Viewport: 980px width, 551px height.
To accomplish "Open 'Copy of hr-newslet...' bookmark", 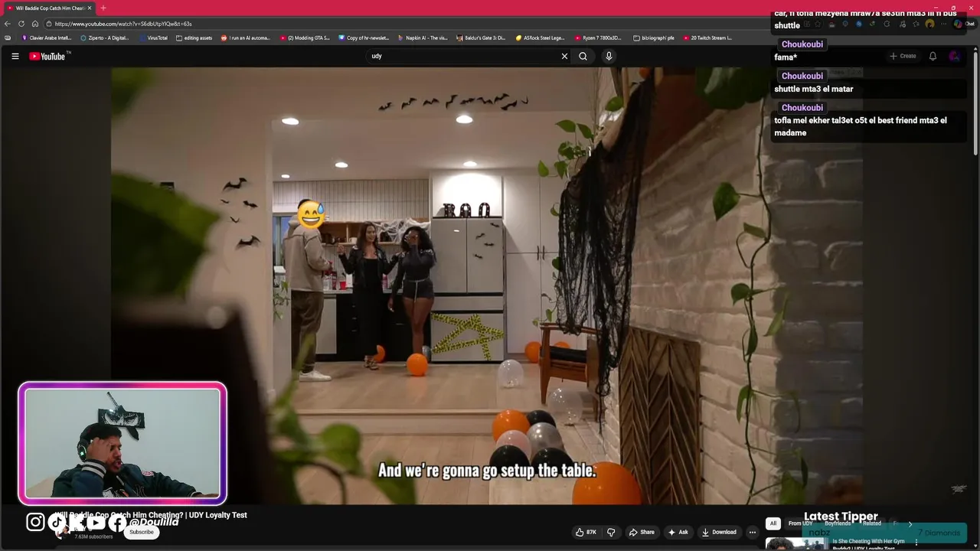I will 364,37.
